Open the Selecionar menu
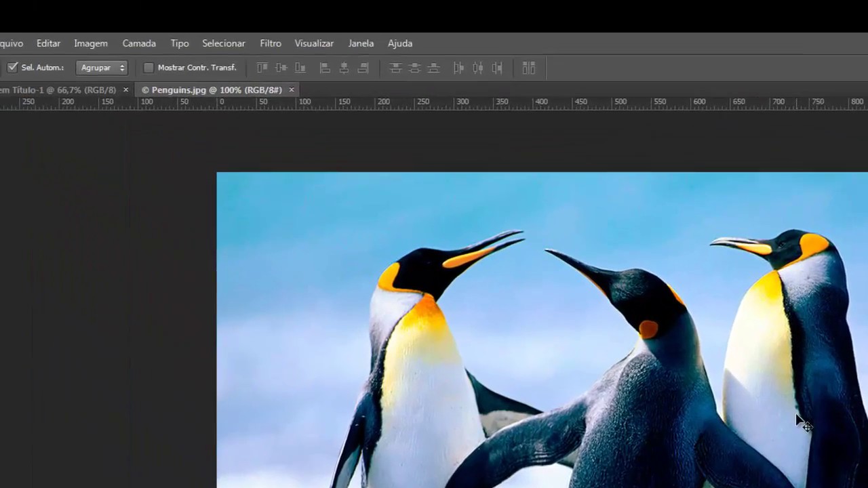Image resolution: width=868 pixels, height=488 pixels. pyautogui.click(x=224, y=43)
